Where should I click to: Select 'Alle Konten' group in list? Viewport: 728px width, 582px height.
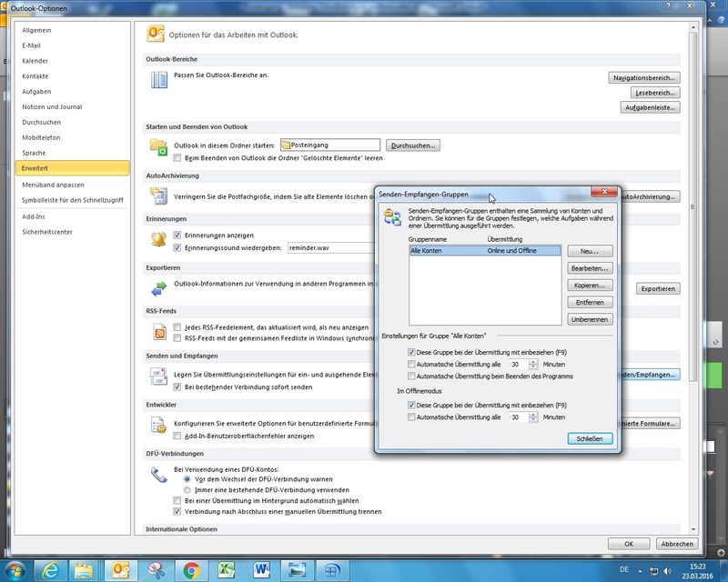(x=484, y=250)
